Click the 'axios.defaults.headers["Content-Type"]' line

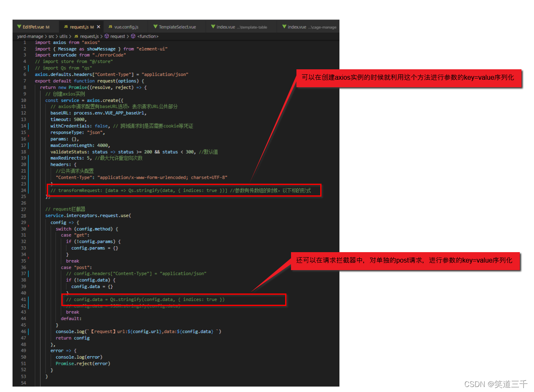point(112,74)
